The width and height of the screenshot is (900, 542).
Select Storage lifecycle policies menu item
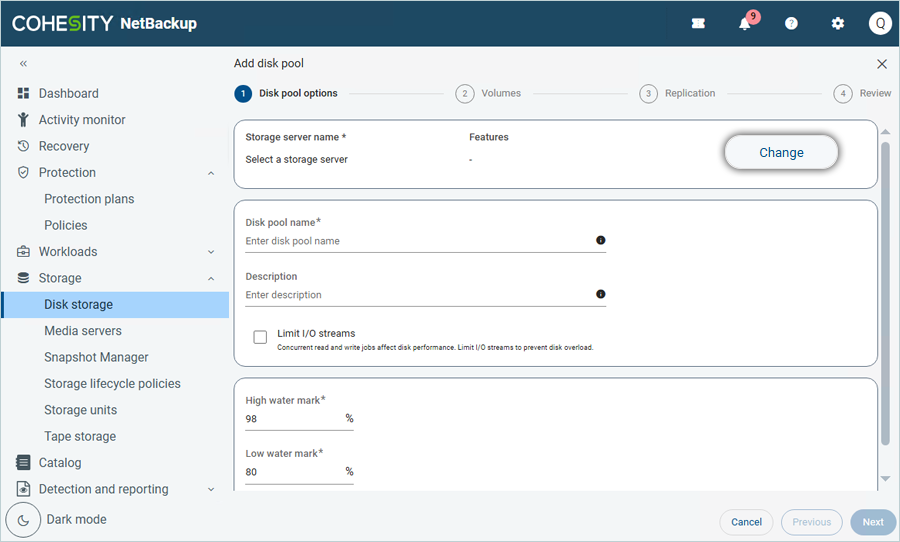tap(112, 384)
